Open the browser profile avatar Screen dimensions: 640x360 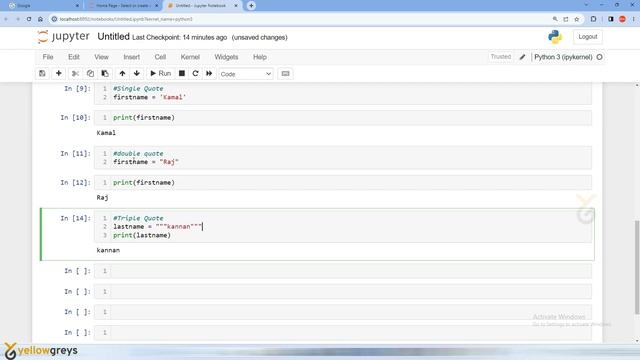pyautogui.click(x=622, y=19)
